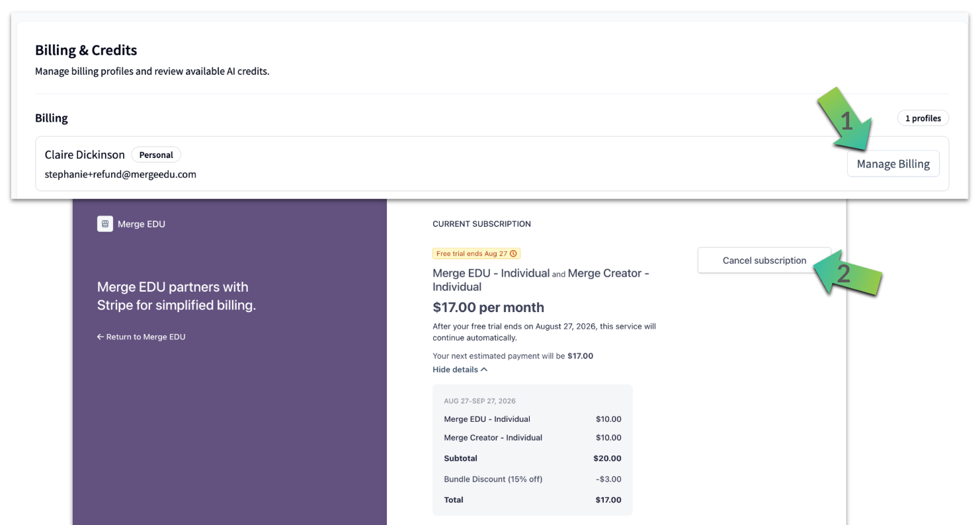Select the email stephanie+refund@mergeedu.com
This screenshot has width=980, height=525.
coord(120,175)
